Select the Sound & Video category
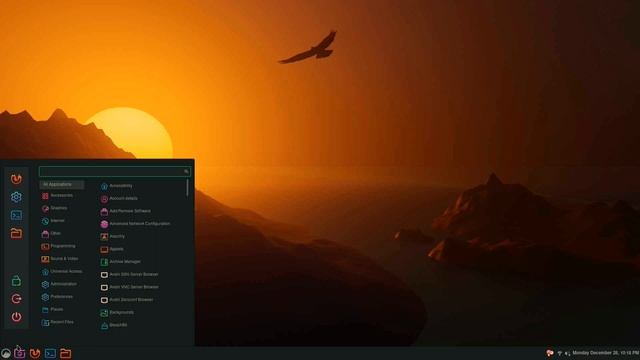 coord(60,259)
